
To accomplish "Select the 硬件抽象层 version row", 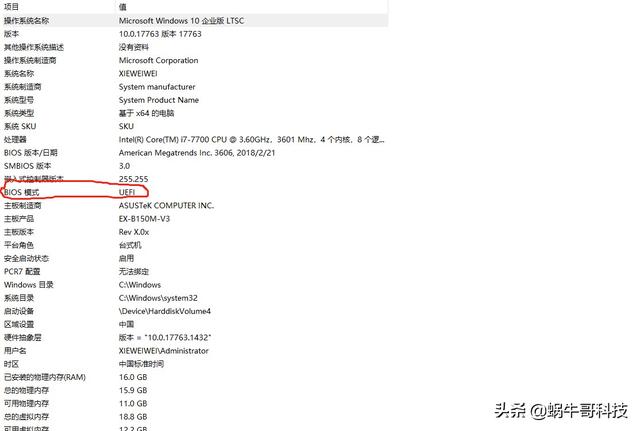I will 194,338.
